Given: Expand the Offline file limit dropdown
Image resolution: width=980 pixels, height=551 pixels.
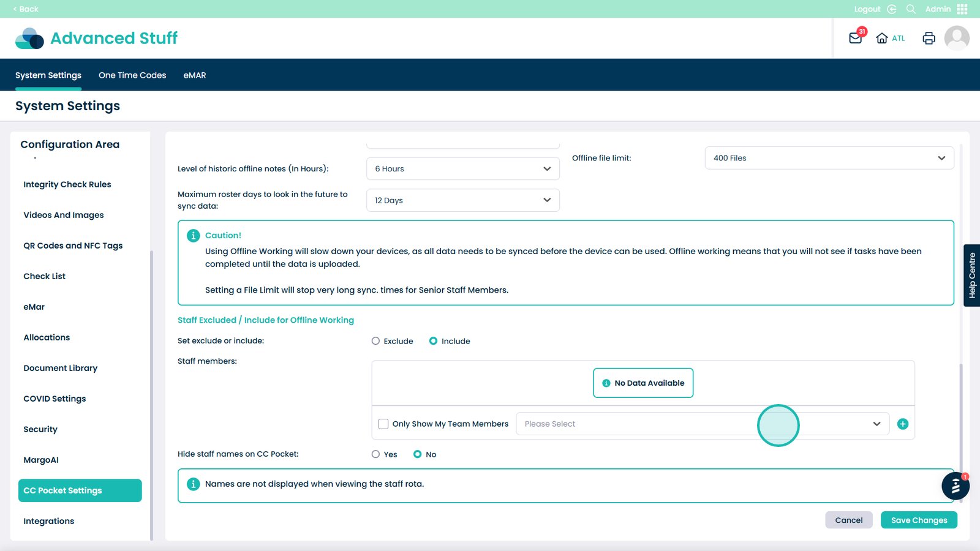Looking at the screenshot, I should click(x=829, y=158).
